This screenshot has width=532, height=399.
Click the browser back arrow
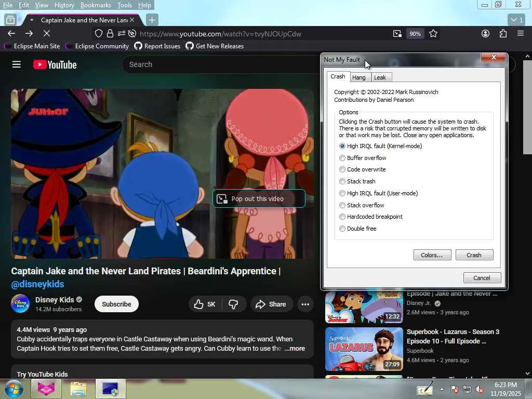pos(11,33)
